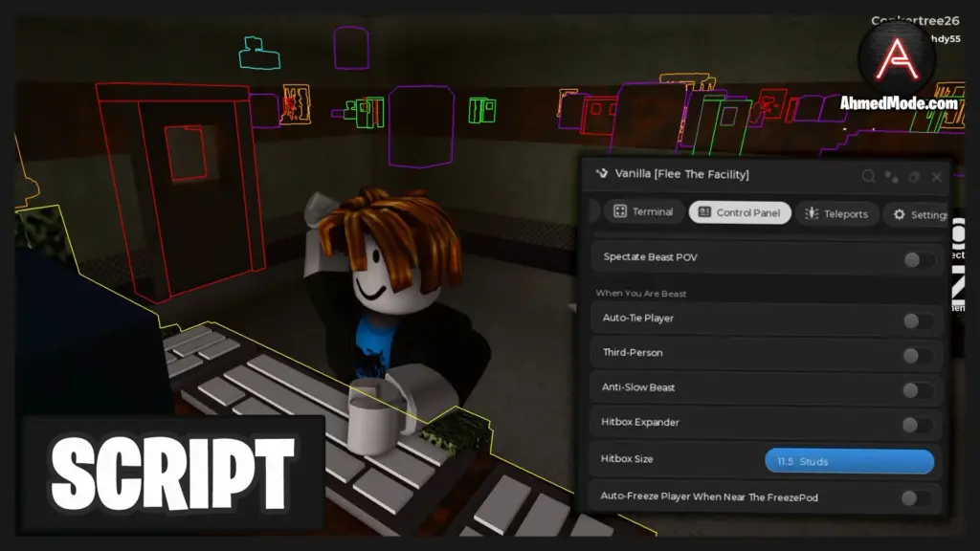Open the Teleports tab
This screenshot has height=551, width=980.
[836, 213]
